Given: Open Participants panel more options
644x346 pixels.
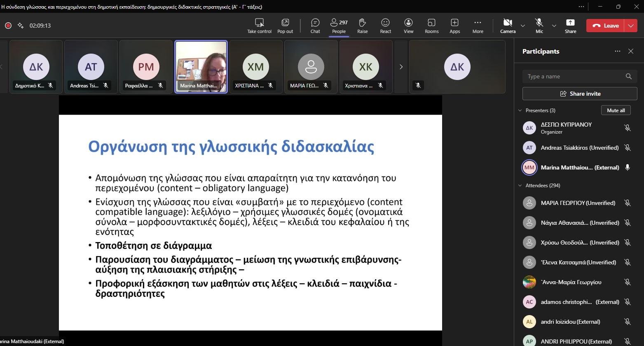Looking at the screenshot, I should [x=617, y=51].
